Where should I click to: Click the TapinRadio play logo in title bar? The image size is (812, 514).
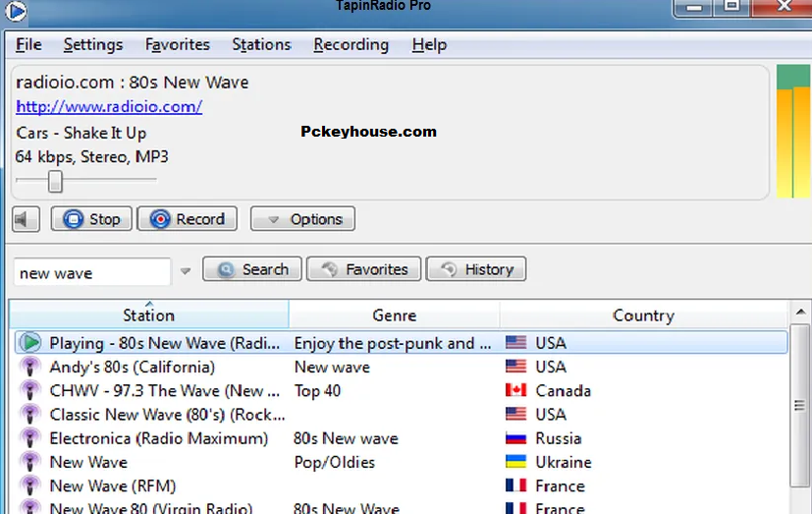tap(16, 11)
